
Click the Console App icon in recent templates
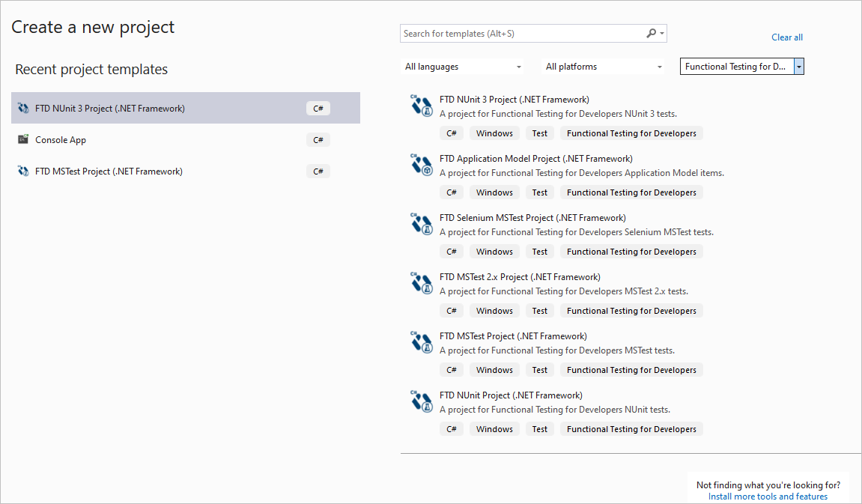(x=23, y=139)
